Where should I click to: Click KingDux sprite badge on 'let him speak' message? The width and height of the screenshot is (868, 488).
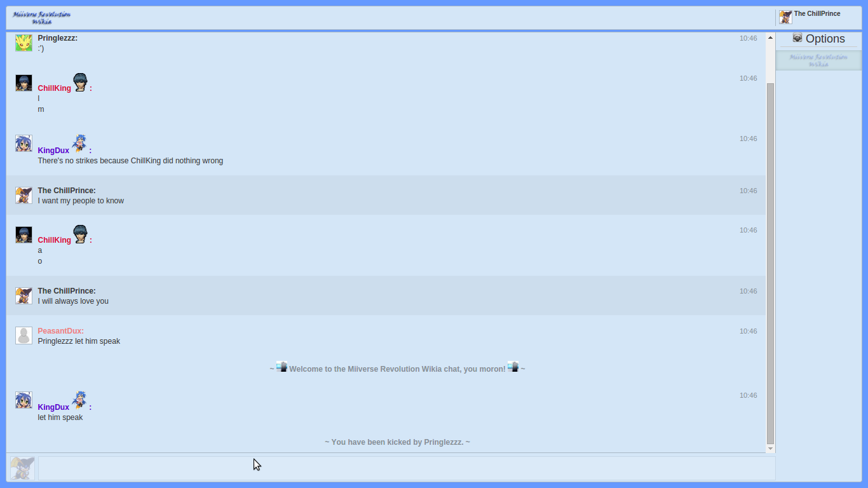(x=79, y=400)
